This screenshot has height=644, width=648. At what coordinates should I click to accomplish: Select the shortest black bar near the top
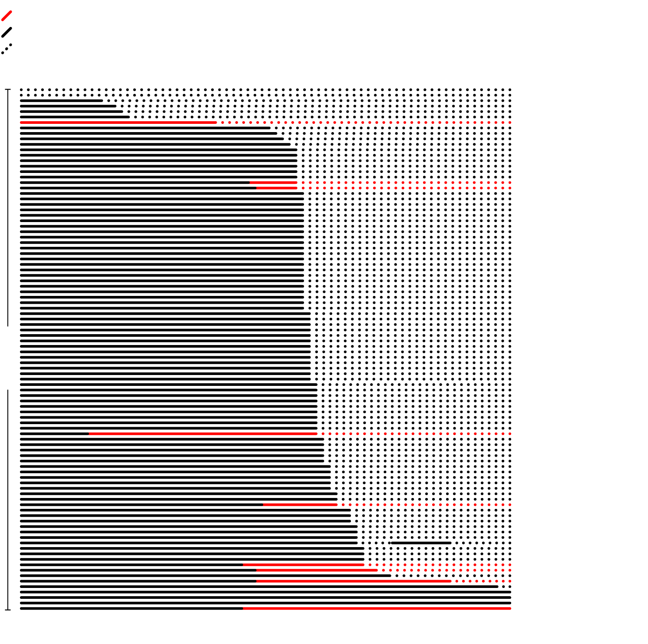point(61,101)
